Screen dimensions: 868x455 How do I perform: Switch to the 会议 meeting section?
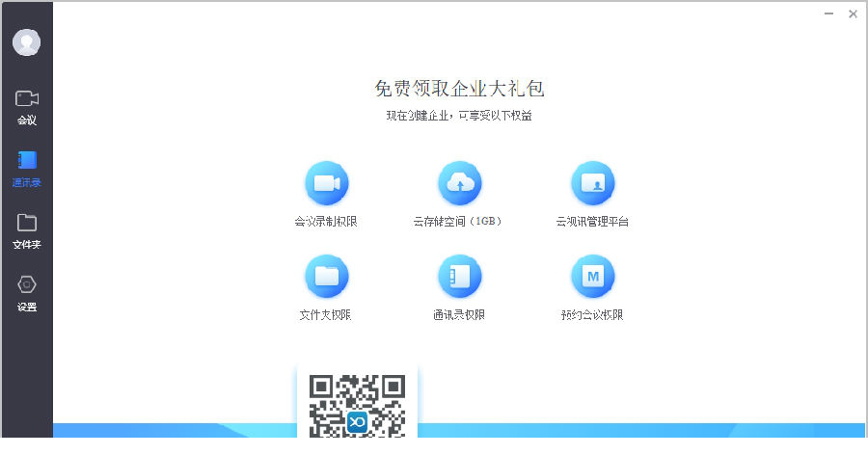[x=27, y=107]
